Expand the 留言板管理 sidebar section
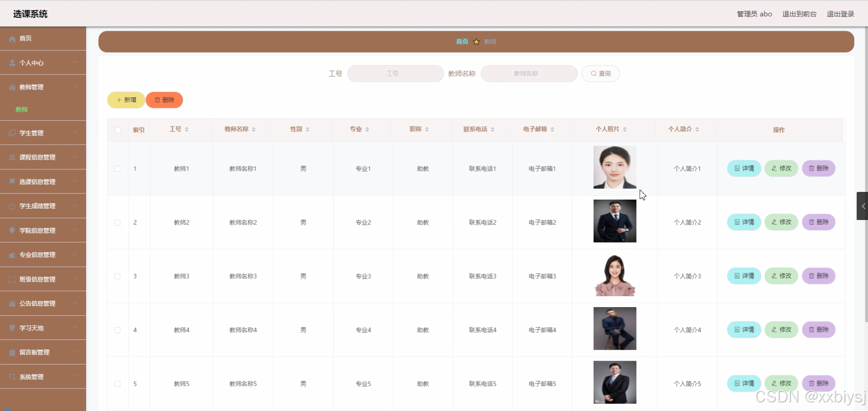The width and height of the screenshot is (868, 411). (43, 352)
